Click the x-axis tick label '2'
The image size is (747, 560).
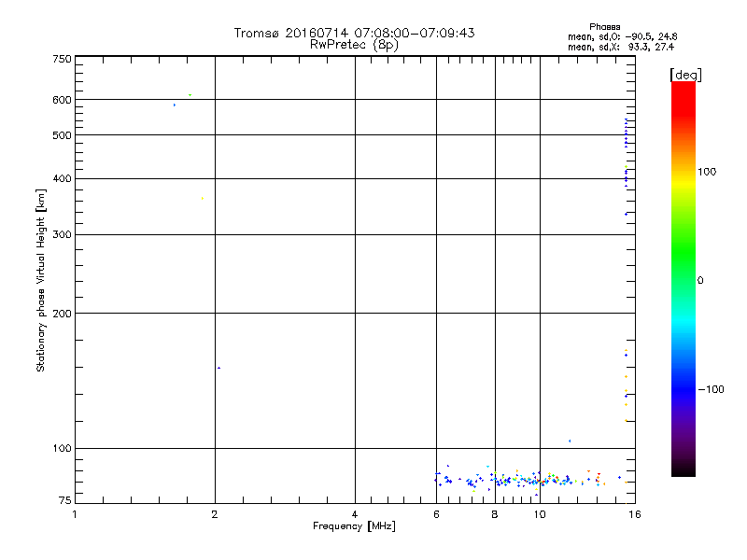215,514
